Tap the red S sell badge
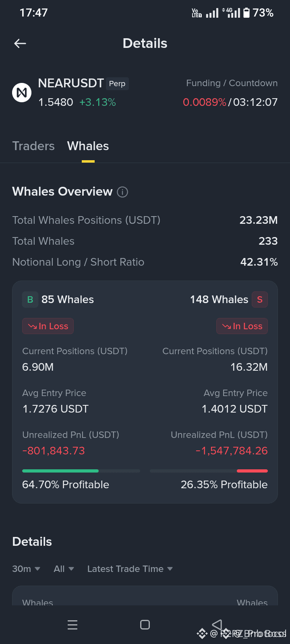 (x=260, y=299)
